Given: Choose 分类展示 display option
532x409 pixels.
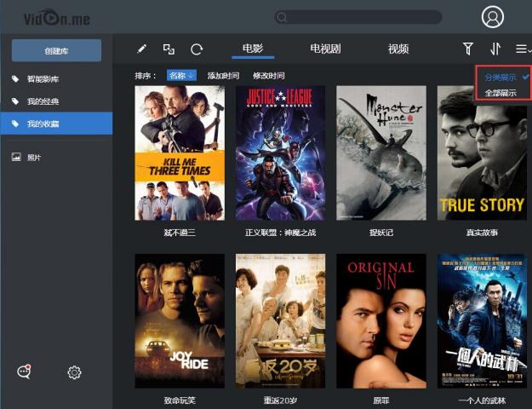Looking at the screenshot, I should tap(501, 77).
